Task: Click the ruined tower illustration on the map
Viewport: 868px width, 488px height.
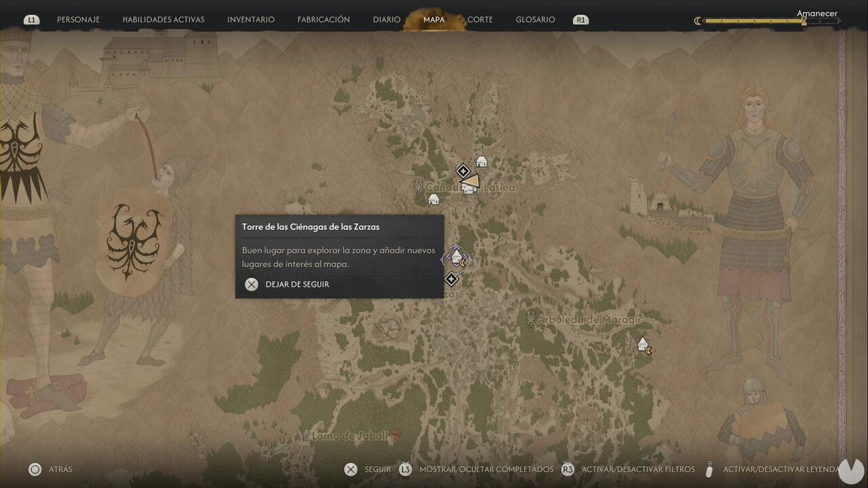Action: coord(638,197)
